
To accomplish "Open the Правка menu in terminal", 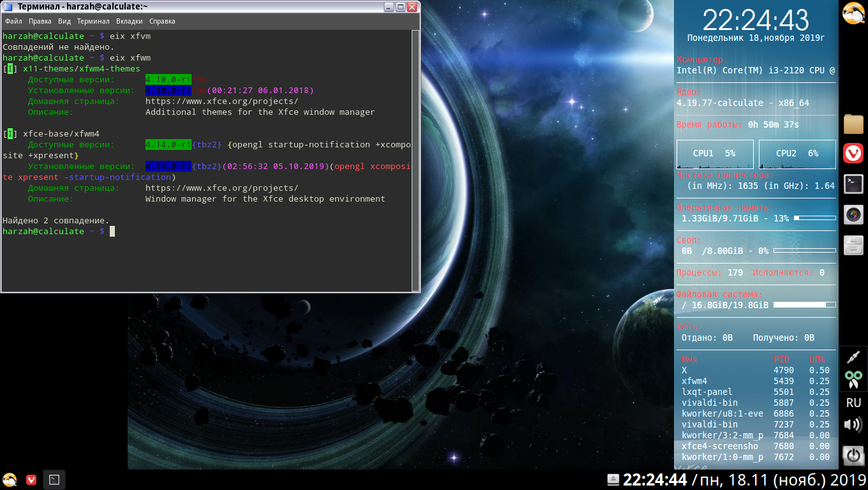I will 40,21.
